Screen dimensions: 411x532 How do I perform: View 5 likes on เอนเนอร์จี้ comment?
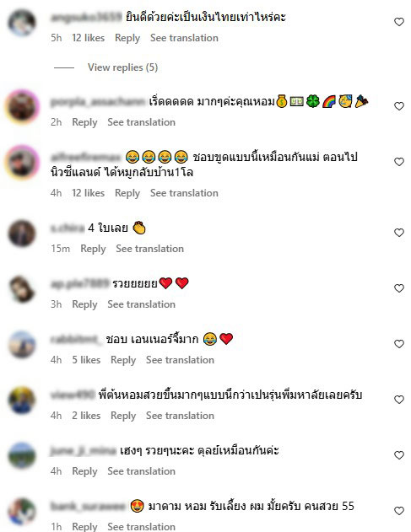coord(86,360)
